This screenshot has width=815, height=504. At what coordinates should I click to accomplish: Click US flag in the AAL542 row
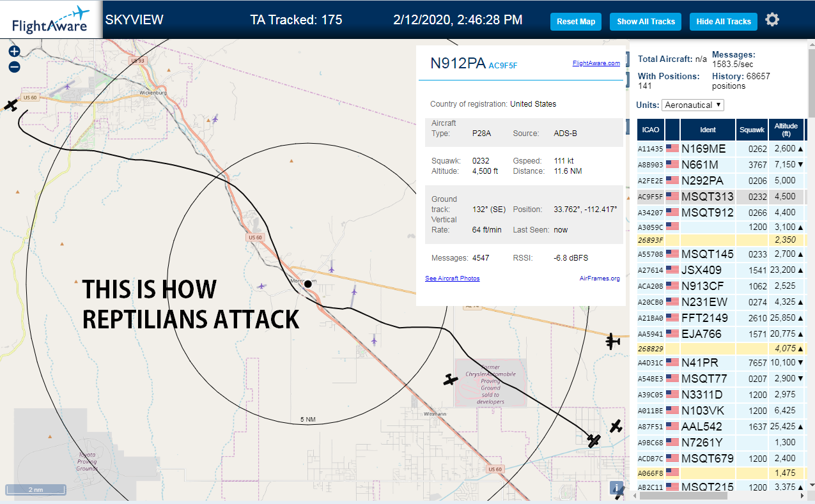[672, 426]
